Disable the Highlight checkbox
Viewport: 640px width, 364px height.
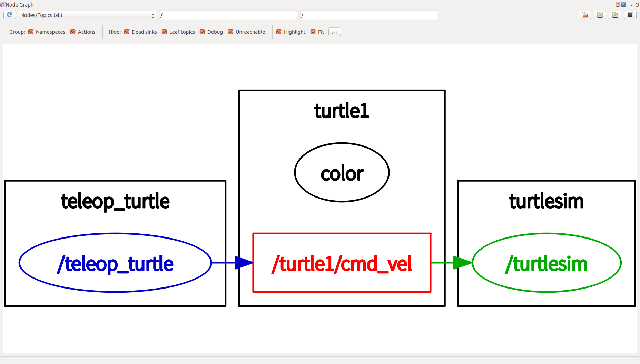(x=279, y=32)
